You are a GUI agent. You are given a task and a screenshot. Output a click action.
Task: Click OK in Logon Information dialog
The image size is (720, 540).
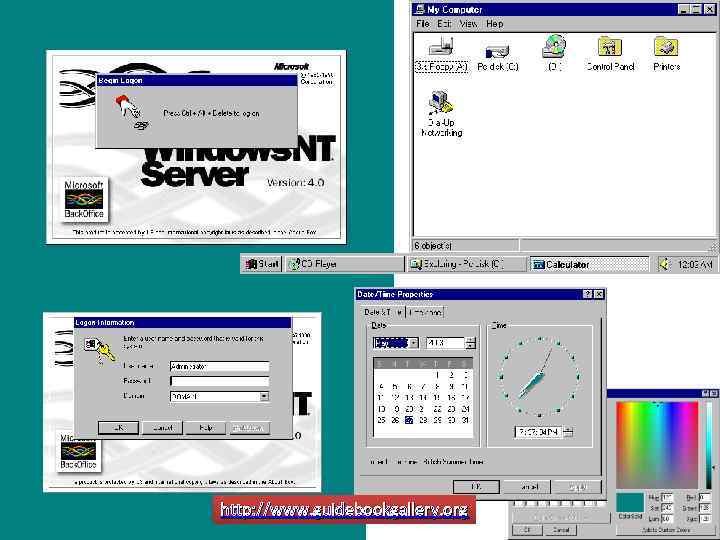pyautogui.click(x=118, y=428)
